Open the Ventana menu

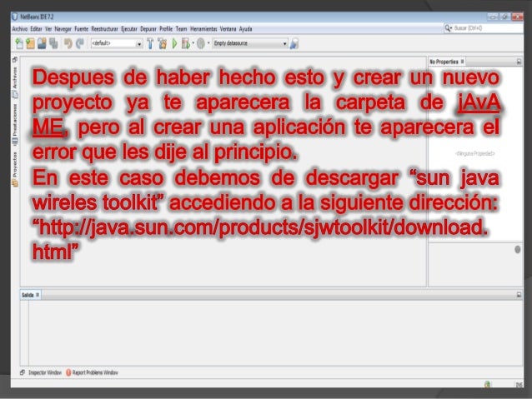228,29
